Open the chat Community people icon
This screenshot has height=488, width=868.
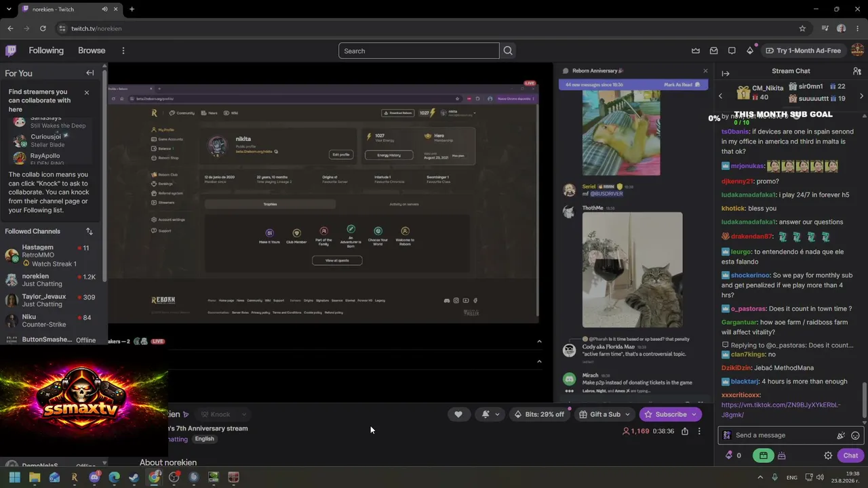point(857,71)
